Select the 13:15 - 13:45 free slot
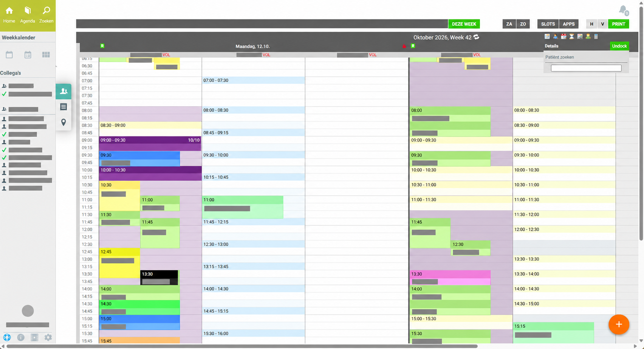 [253, 267]
